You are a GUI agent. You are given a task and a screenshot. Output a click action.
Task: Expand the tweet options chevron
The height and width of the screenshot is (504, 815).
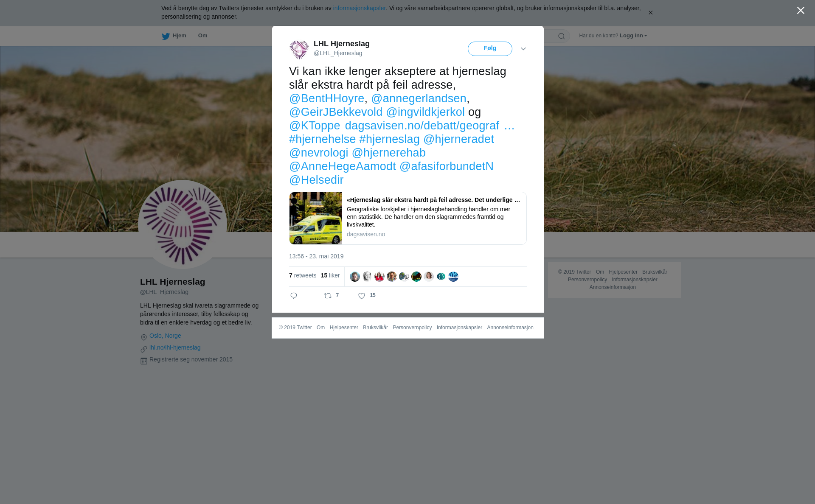tap(523, 49)
